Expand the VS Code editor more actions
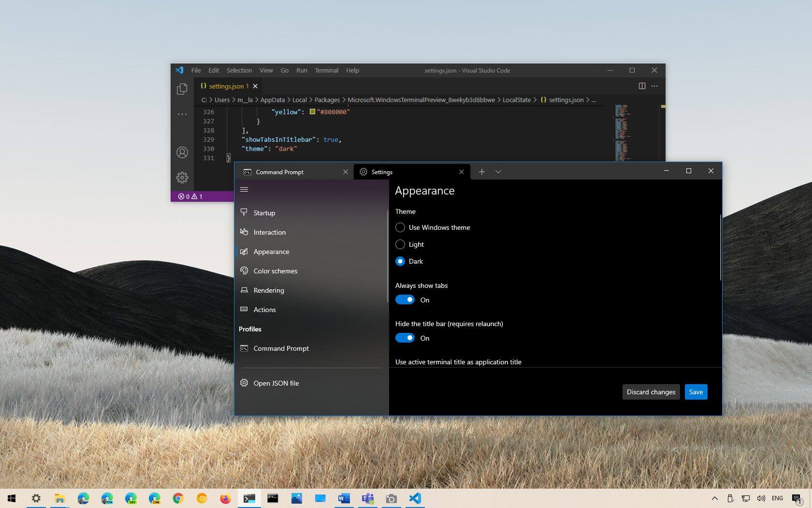The width and height of the screenshot is (812, 508). tap(654, 86)
